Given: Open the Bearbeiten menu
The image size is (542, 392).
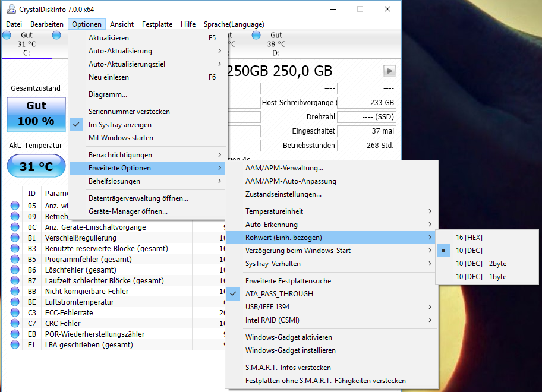Looking at the screenshot, I should click(47, 24).
